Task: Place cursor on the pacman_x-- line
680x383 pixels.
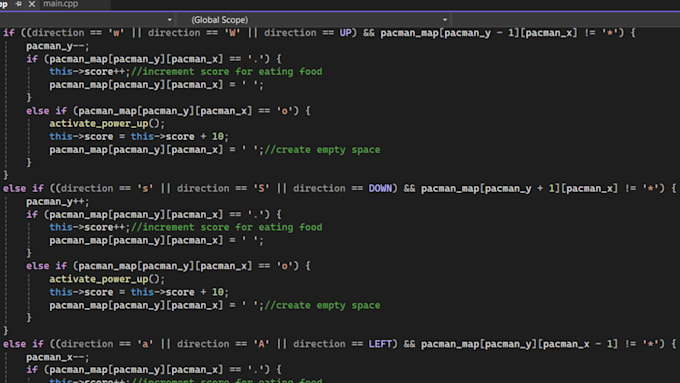Action: pos(57,357)
